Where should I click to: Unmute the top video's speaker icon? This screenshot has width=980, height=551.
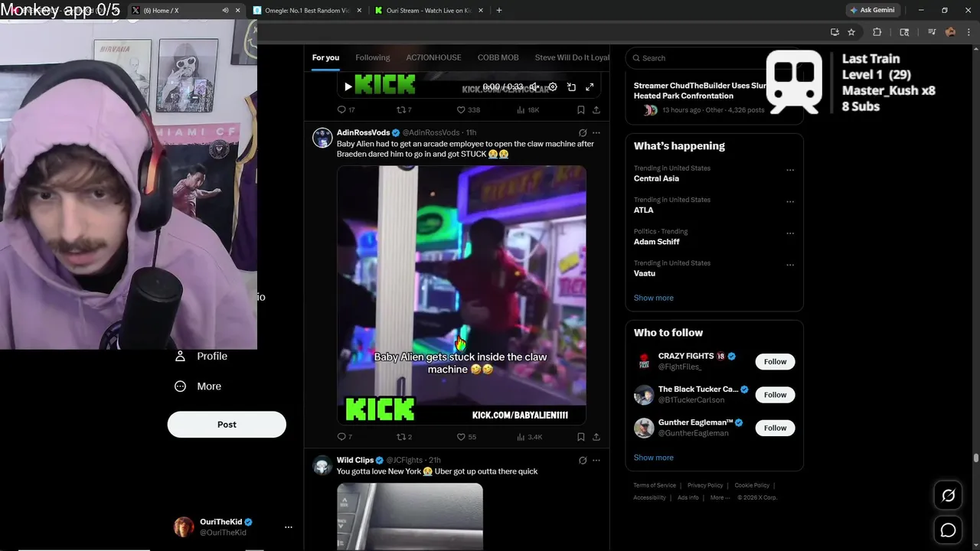[534, 87]
